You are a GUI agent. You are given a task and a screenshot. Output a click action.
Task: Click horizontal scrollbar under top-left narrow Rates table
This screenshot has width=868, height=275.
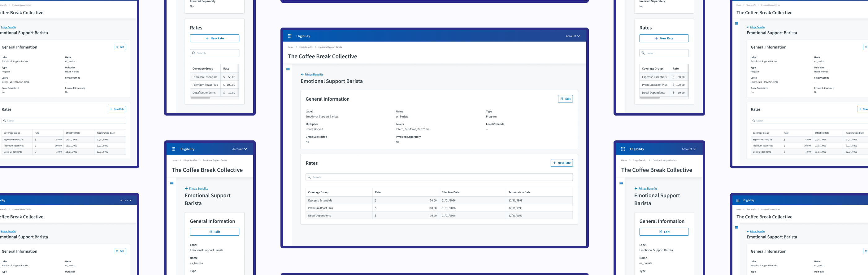(201, 98)
